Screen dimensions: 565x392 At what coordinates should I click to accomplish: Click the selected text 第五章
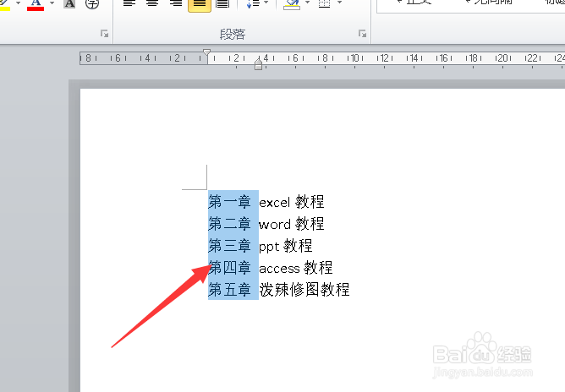tap(229, 290)
